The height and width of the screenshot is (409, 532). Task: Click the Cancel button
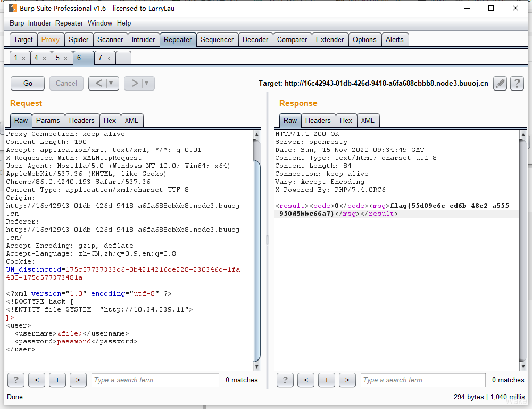66,83
